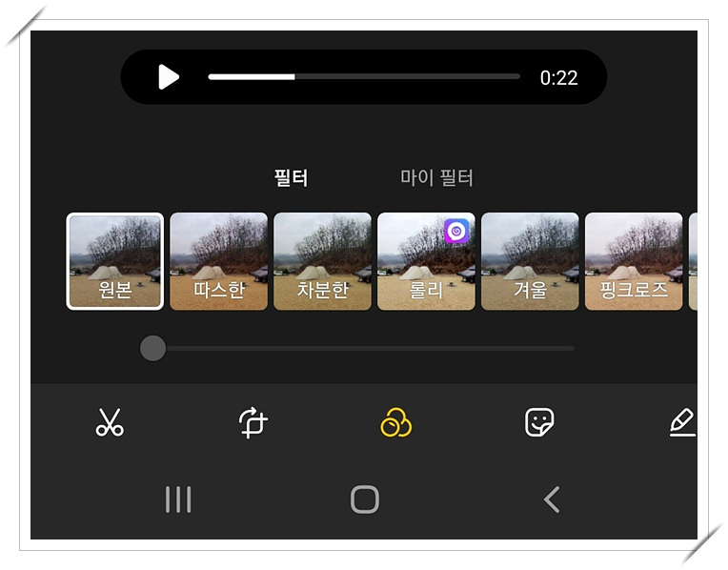728x570 pixels.
Task: Open the scissors trim tool
Action: click(110, 422)
